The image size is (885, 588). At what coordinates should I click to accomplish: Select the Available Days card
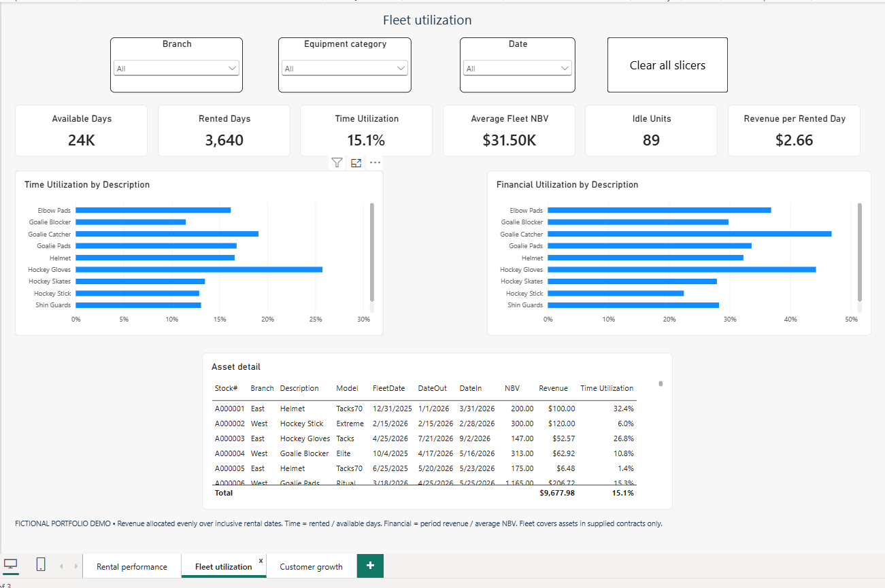click(81, 131)
